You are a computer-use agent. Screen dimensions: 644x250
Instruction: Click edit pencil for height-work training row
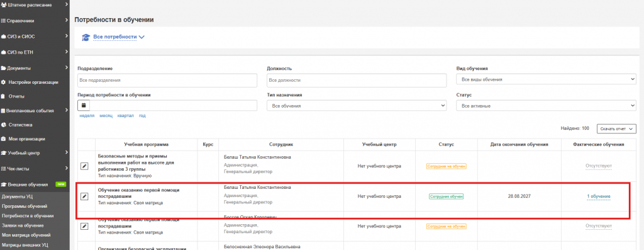[x=84, y=166]
